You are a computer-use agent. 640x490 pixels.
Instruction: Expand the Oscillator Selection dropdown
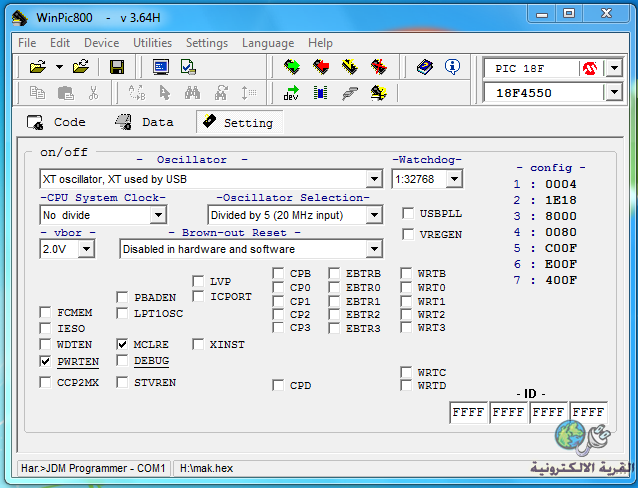pyautogui.click(x=374, y=215)
